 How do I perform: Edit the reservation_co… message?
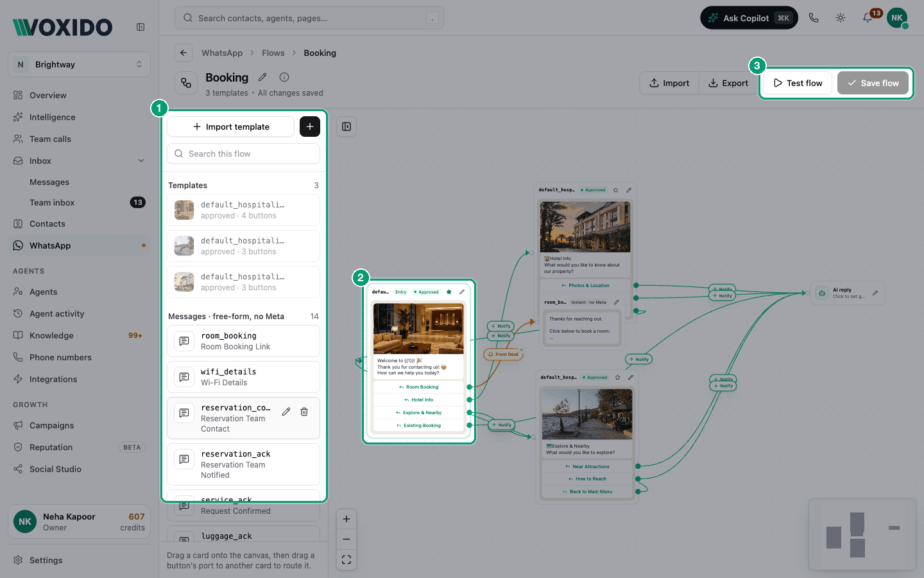(x=286, y=412)
